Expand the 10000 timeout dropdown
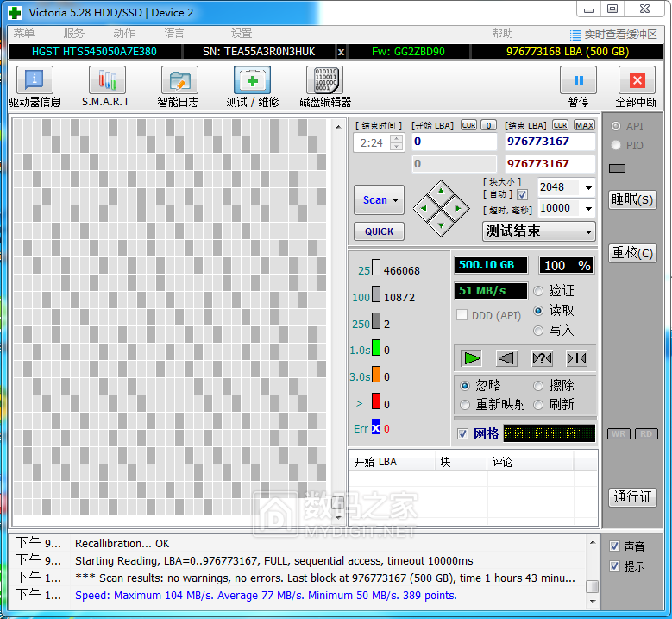The height and width of the screenshot is (619, 672). pos(588,208)
